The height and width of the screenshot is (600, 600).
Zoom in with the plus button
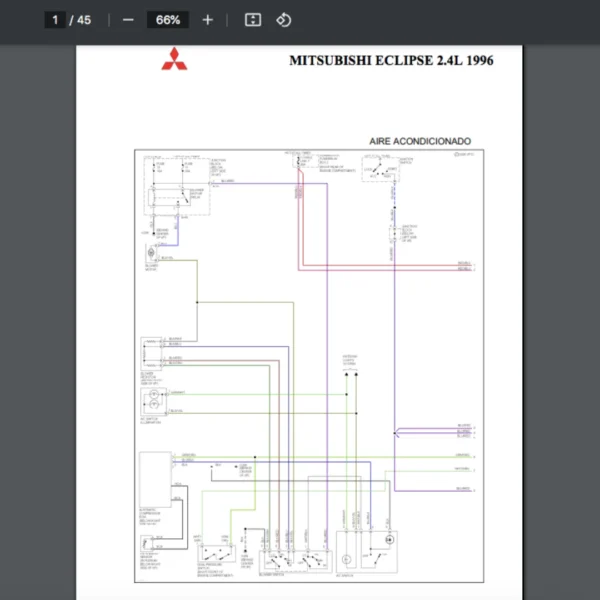coord(207,20)
